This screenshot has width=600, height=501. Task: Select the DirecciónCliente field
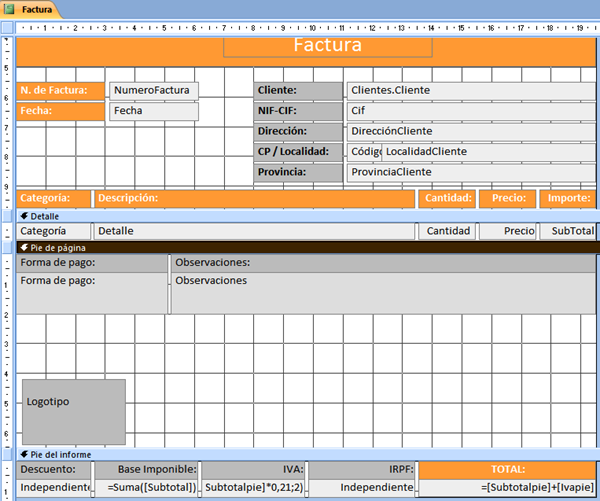click(469, 131)
